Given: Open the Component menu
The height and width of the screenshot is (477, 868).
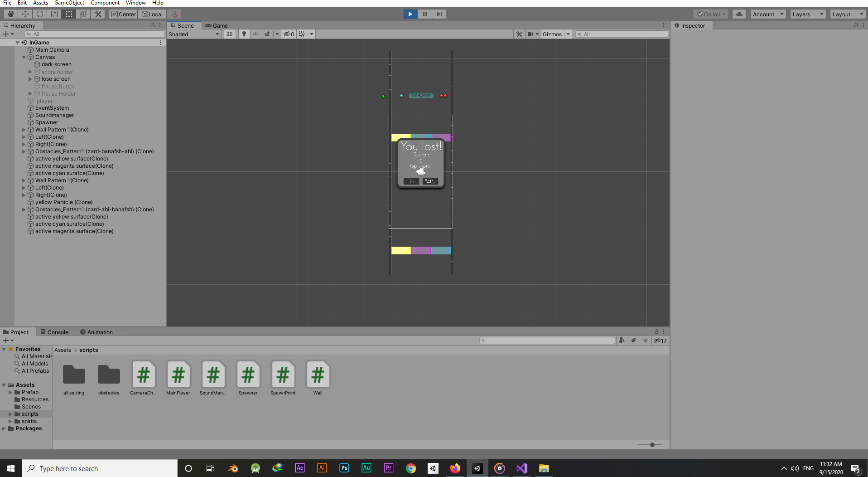Looking at the screenshot, I should pyautogui.click(x=105, y=3).
